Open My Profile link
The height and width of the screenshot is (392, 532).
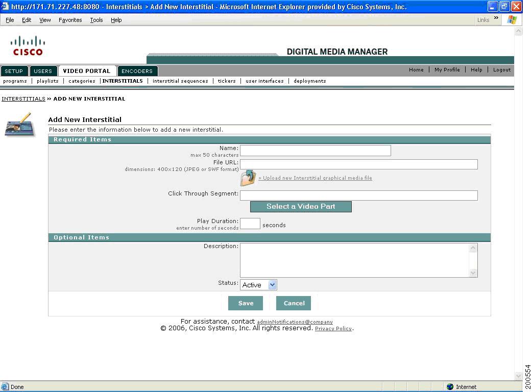pos(447,69)
